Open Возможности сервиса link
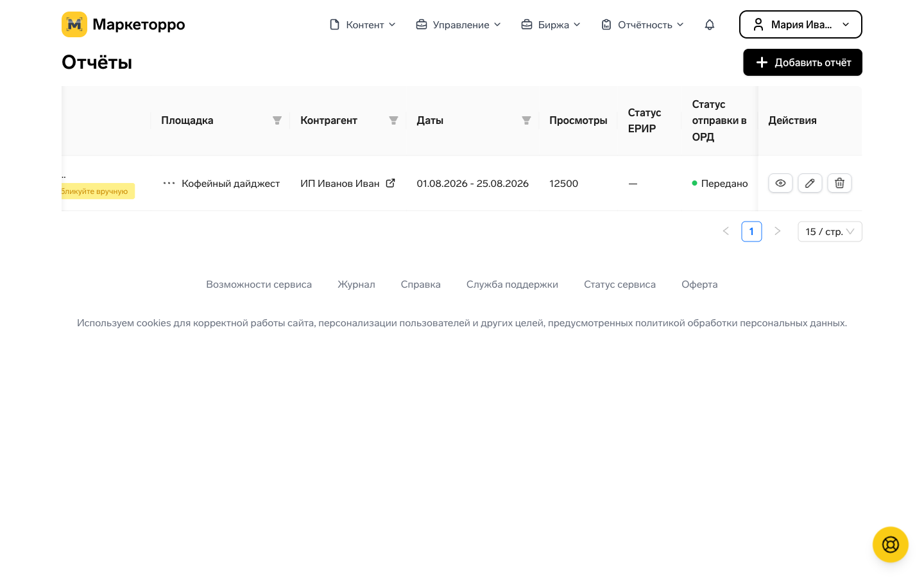This screenshot has width=924, height=578. pyautogui.click(x=259, y=285)
